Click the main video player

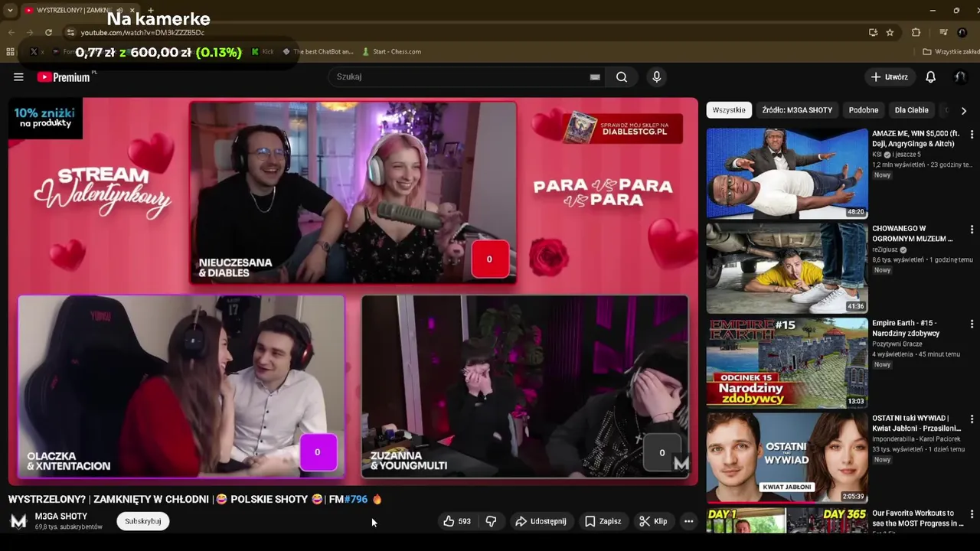coord(353,291)
